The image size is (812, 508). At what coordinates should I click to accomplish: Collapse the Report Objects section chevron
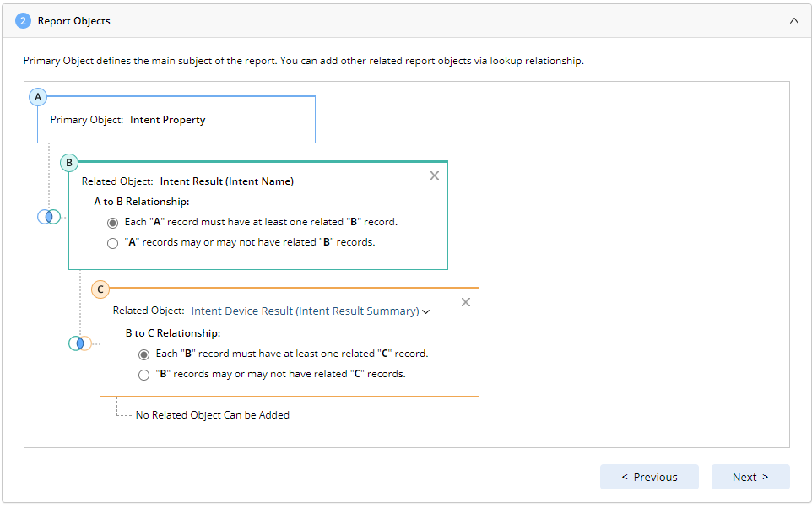click(794, 21)
